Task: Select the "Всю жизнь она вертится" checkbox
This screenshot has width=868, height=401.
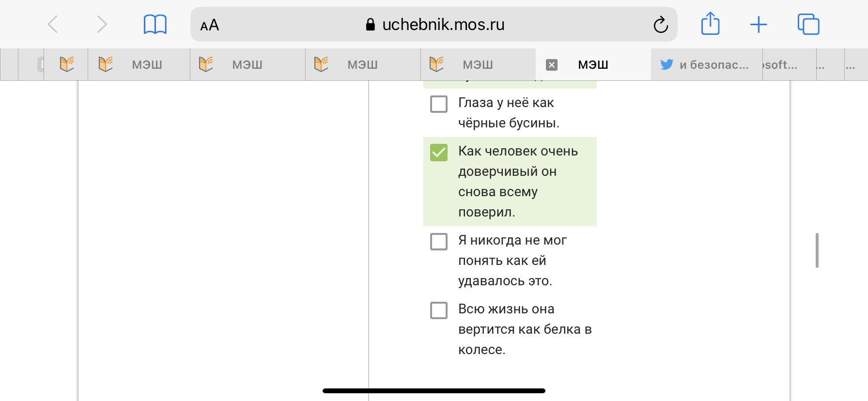Action: click(x=439, y=310)
